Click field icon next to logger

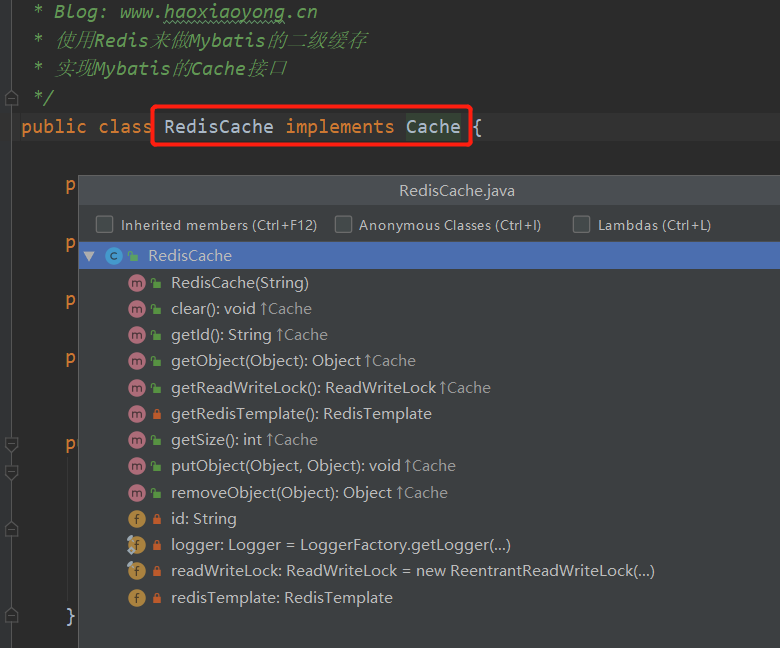point(137,545)
